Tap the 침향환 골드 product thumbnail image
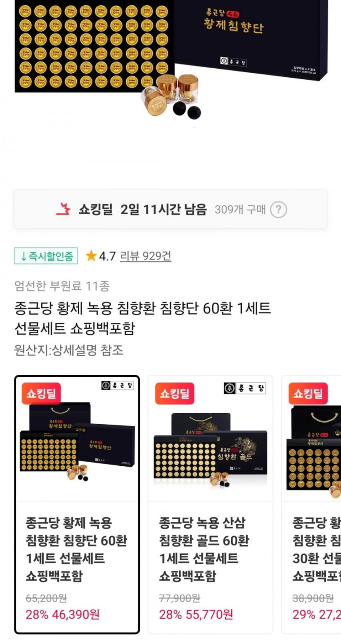The image size is (341, 644). point(210,439)
